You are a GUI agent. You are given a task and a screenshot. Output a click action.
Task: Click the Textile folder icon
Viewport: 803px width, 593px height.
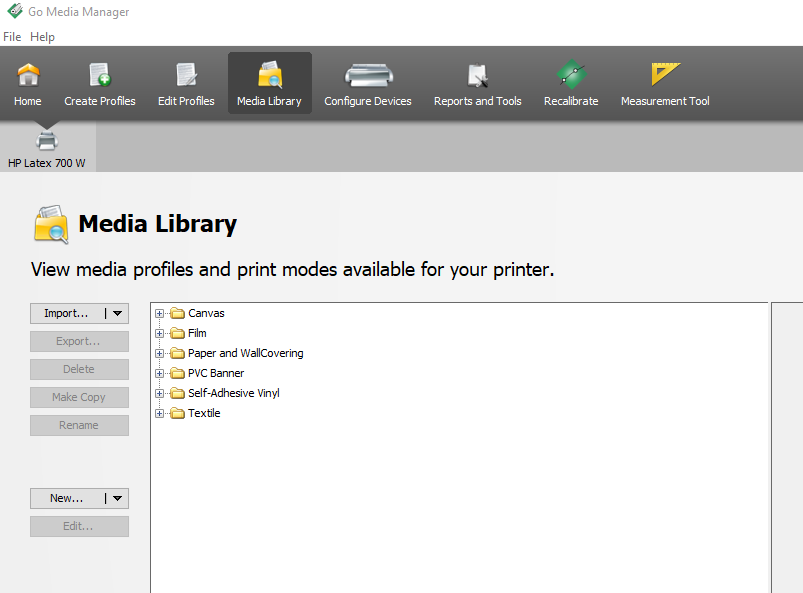177,413
